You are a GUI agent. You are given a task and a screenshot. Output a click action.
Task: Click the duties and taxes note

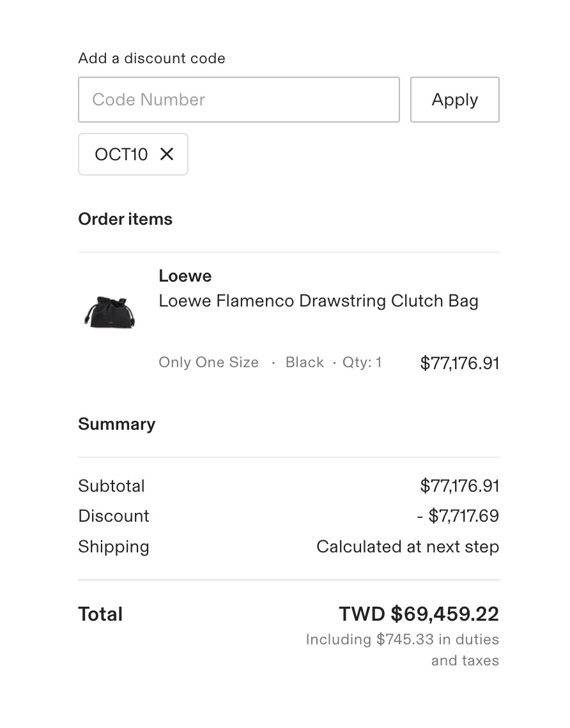pyautogui.click(x=403, y=649)
